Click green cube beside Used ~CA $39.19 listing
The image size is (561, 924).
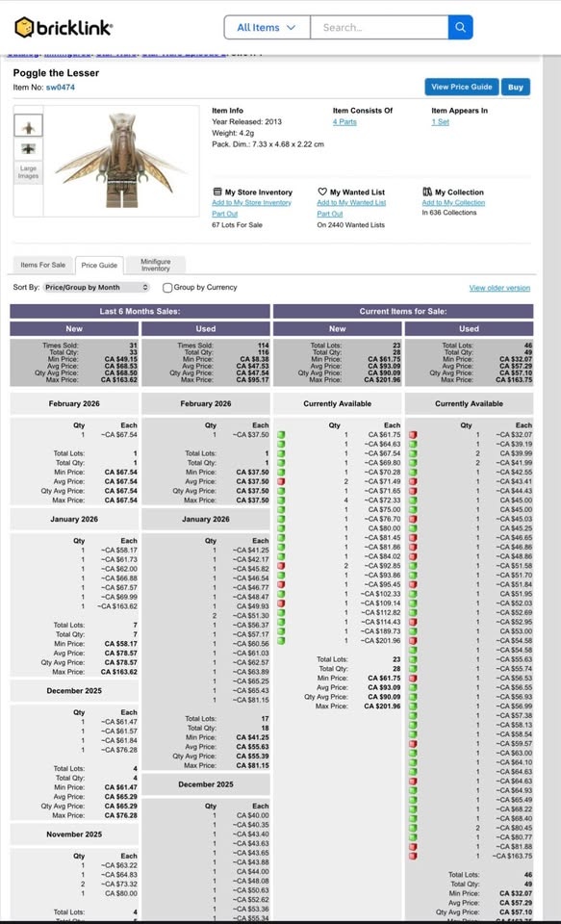413,445
